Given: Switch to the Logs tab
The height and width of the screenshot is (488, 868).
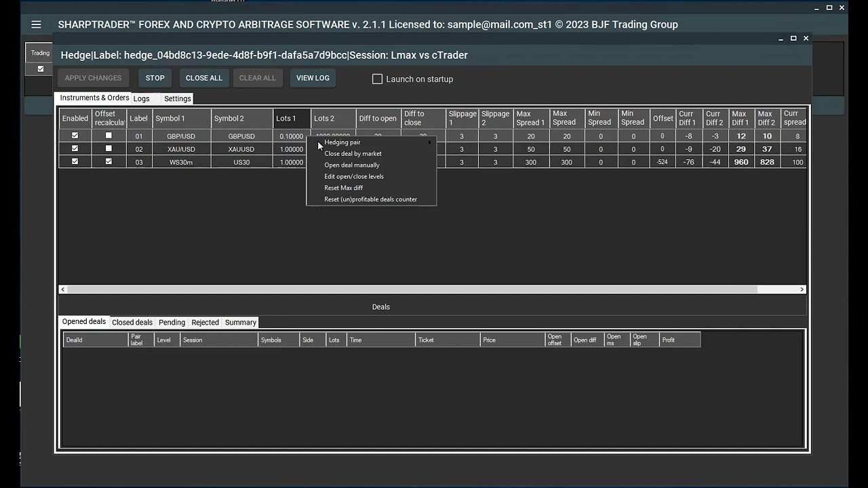Looking at the screenshot, I should 141,99.
